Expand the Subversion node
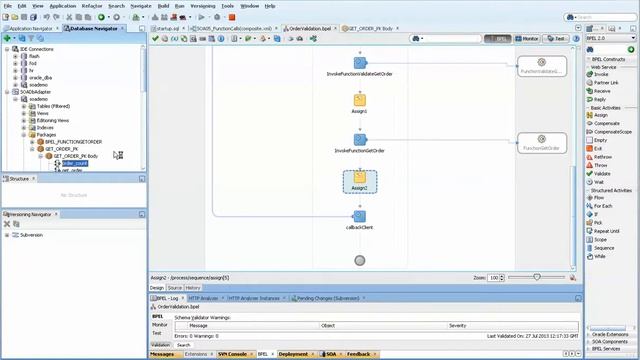 coord(7,235)
